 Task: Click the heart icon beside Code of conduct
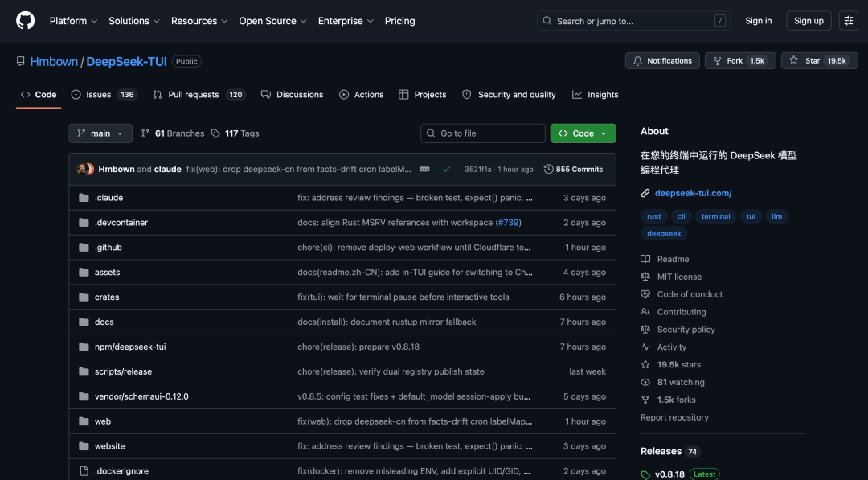[x=645, y=294]
